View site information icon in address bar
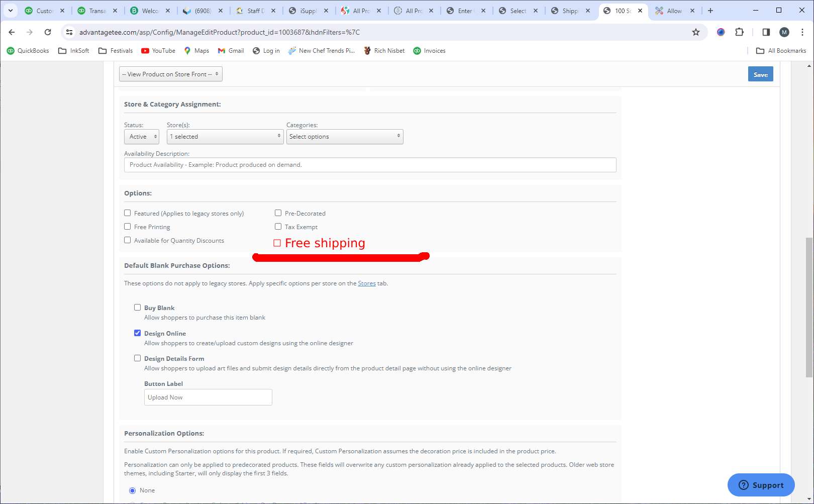The width and height of the screenshot is (814, 504). tap(69, 32)
